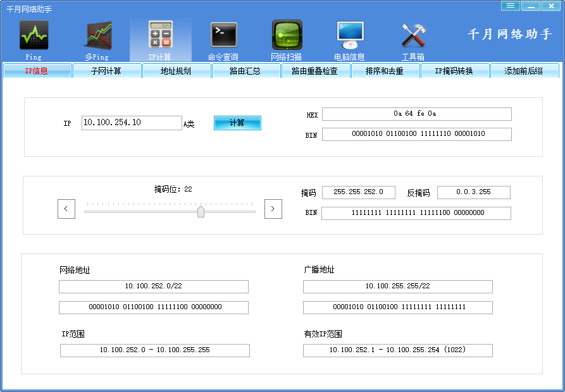Image resolution: width=565 pixels, height=392 pixels.
Task: Click the 广播地址 10.100.255.255/22 field
Action: pyautogui.click(x=398, y=286)
